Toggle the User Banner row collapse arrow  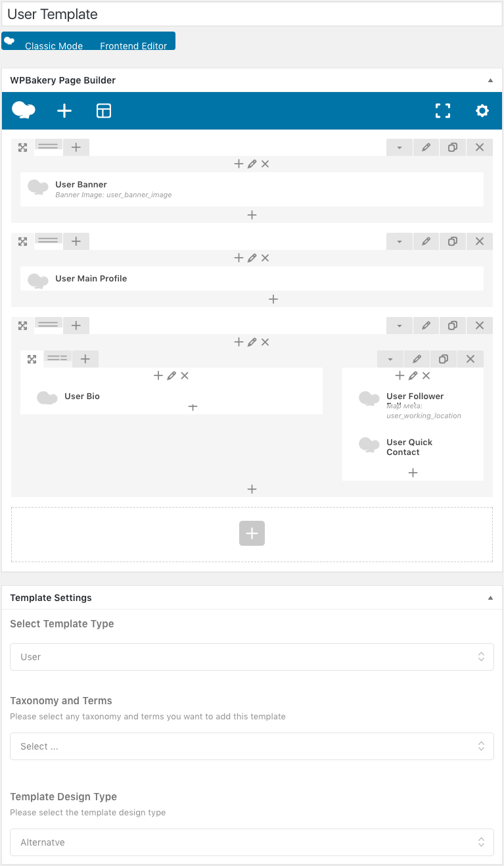(399, 148)
